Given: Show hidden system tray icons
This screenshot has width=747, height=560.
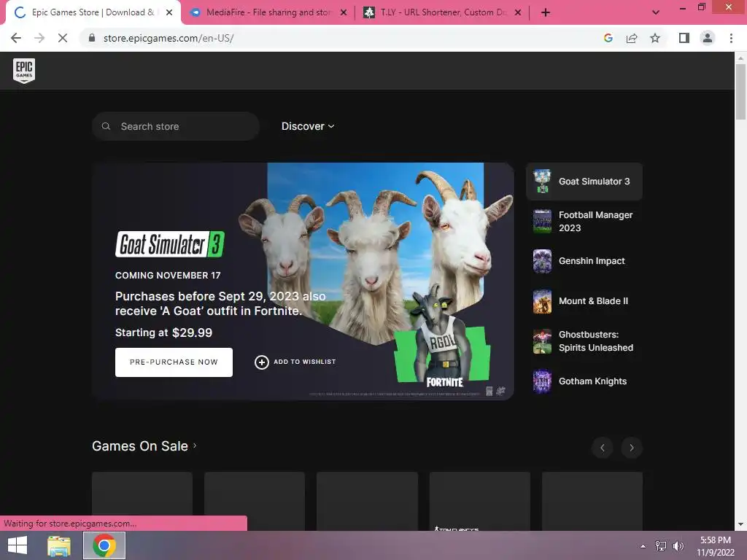Looking at the screenshot, I should 643,546.
